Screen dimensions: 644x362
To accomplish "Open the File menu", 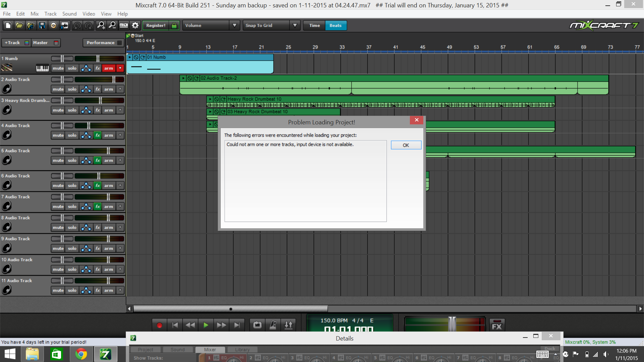I will coord(7,14).
